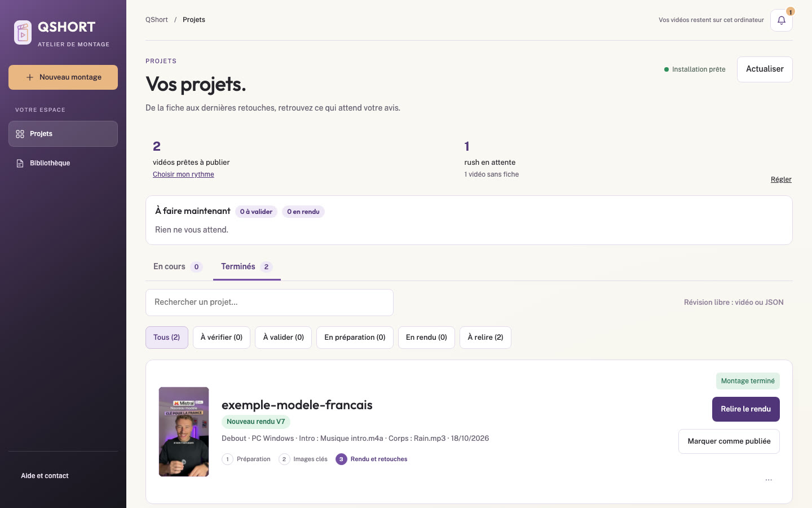Click the Installation prête status text
The height and width of the screenshot is (508, 812).
tap(699, 69)
